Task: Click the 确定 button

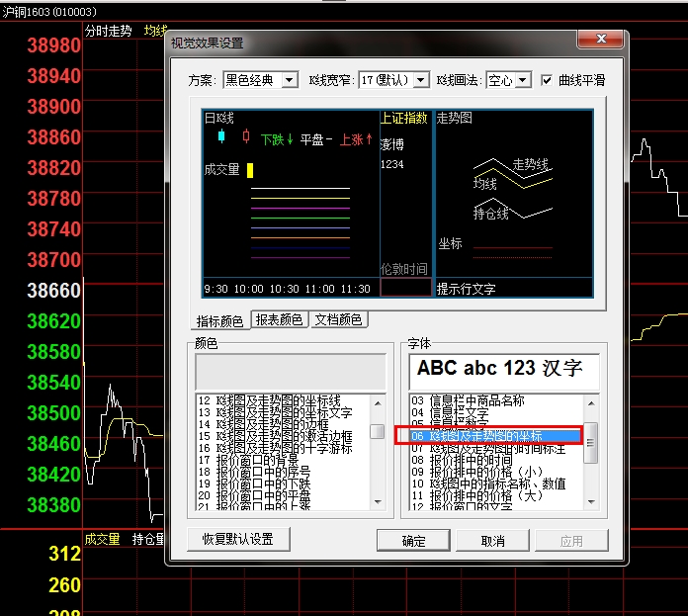Action: [x=414, y=541]
